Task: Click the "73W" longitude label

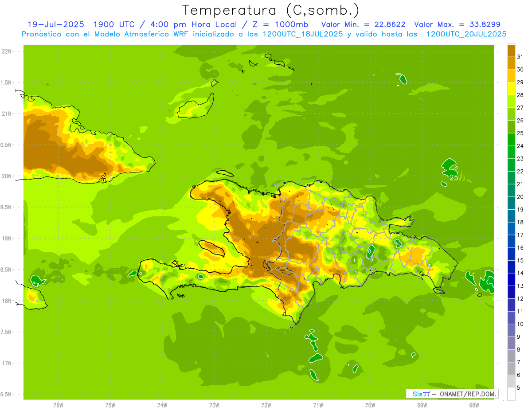Action: [214, 405]
